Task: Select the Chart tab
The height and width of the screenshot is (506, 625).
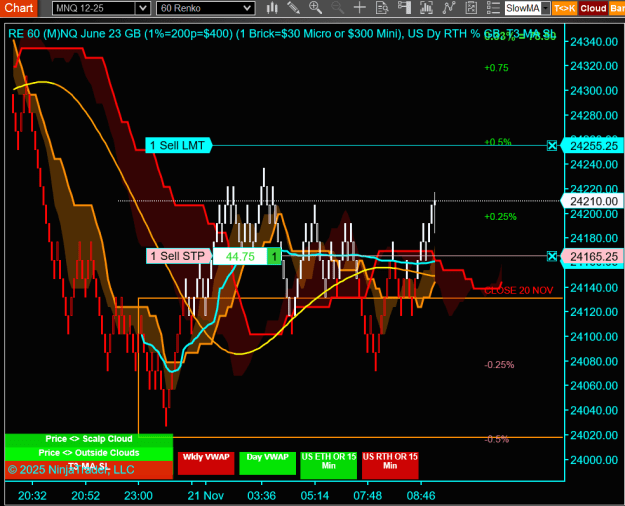Action: [x=18, y=8]
